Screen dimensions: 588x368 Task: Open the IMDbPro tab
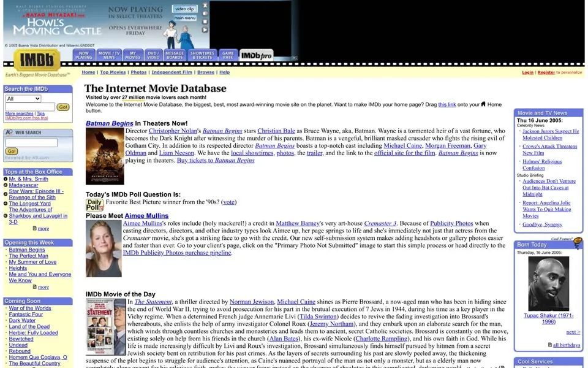tap(256, 56)
